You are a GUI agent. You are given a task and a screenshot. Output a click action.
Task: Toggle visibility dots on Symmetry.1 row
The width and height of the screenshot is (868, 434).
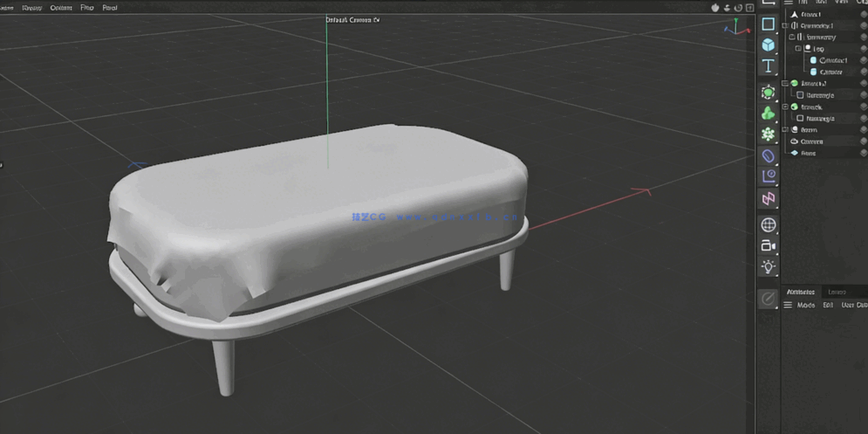coord(863,25)
